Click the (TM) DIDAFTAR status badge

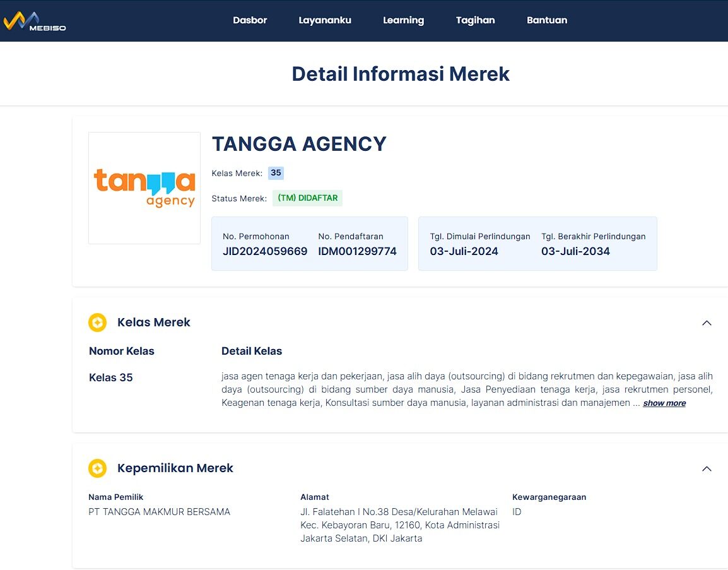(307, 198)
